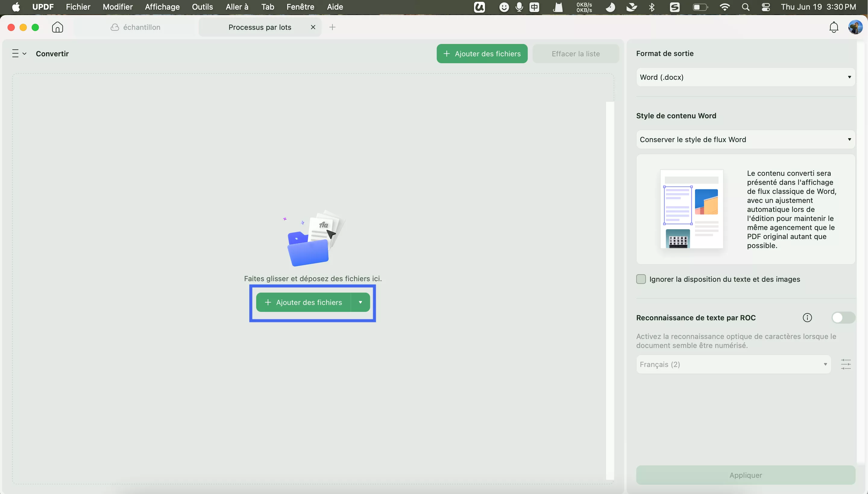868x494 pixels.
Task: Open macOS Control Center icon
Action: click(766, 7)
